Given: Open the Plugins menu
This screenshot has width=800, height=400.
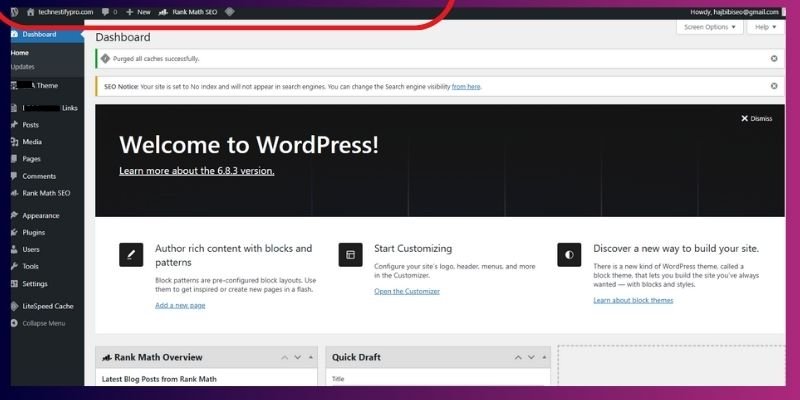Looking at the screenshot, I should pos(47,233).
